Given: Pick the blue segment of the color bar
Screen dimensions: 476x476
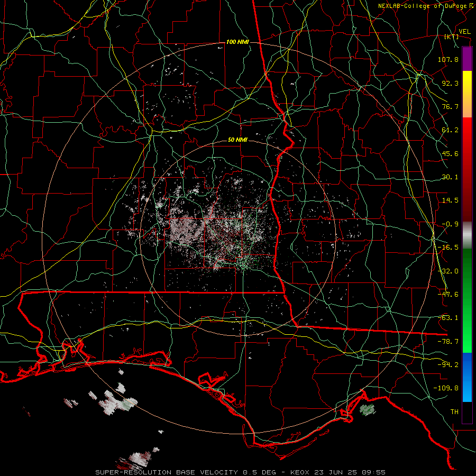Looking at the screenshot, I should coord(467,377).
